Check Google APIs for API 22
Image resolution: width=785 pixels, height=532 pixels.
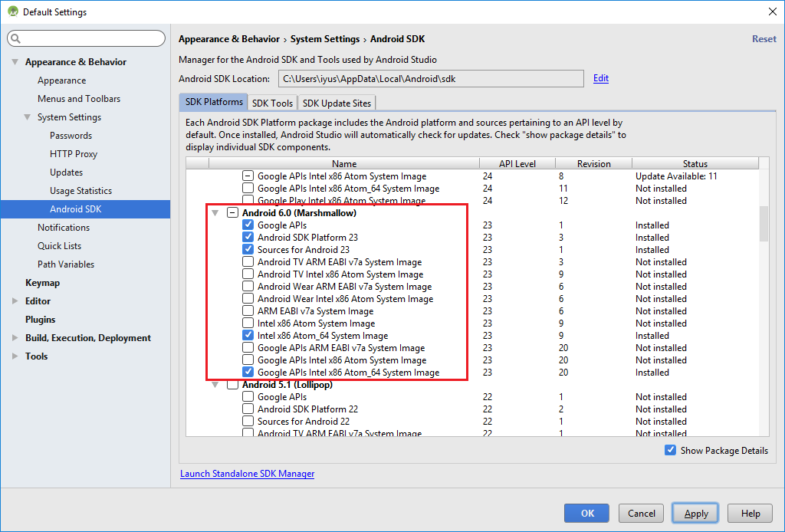coord(248,397)
